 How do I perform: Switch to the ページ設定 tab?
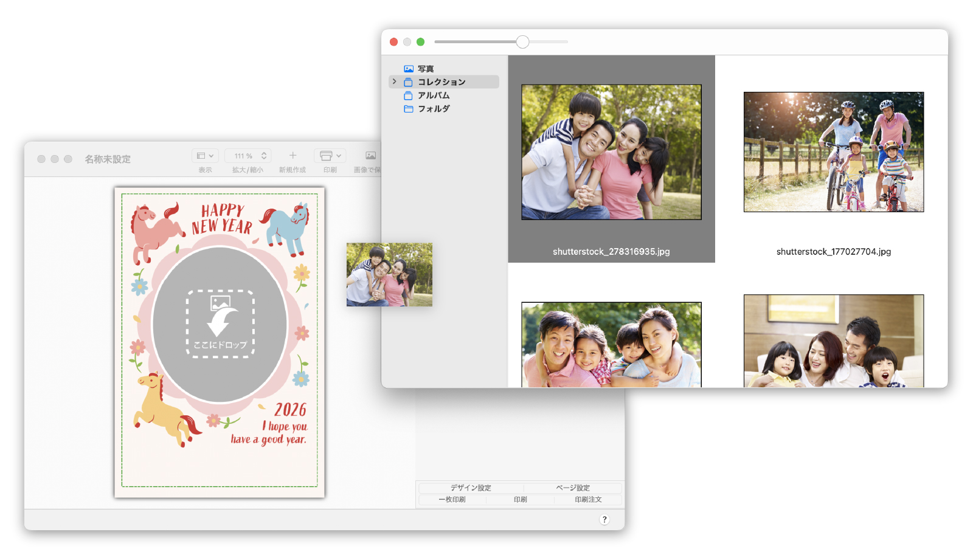[572, 488]
